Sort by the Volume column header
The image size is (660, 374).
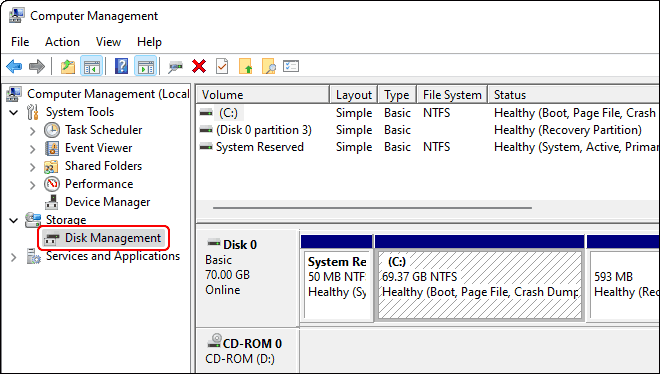point(263,95)
